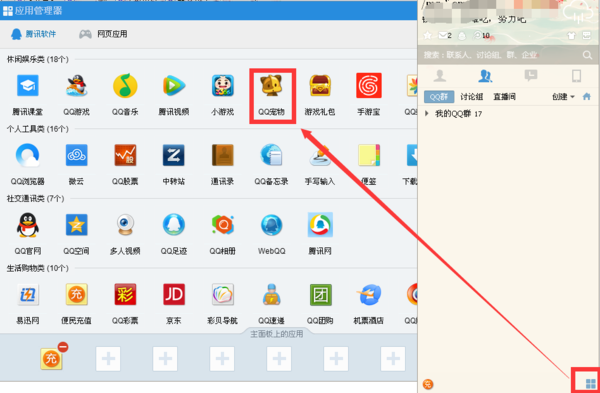Open application manager icon at QQ bottom-right
This screenshot has width=600, height=393.
(x=591, y=383)
